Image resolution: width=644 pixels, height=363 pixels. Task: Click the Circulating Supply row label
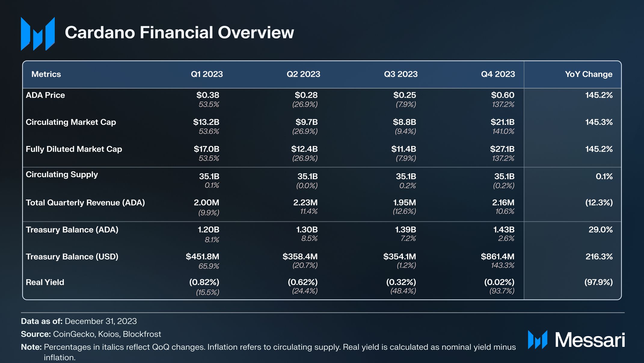(x=62, y=175)
